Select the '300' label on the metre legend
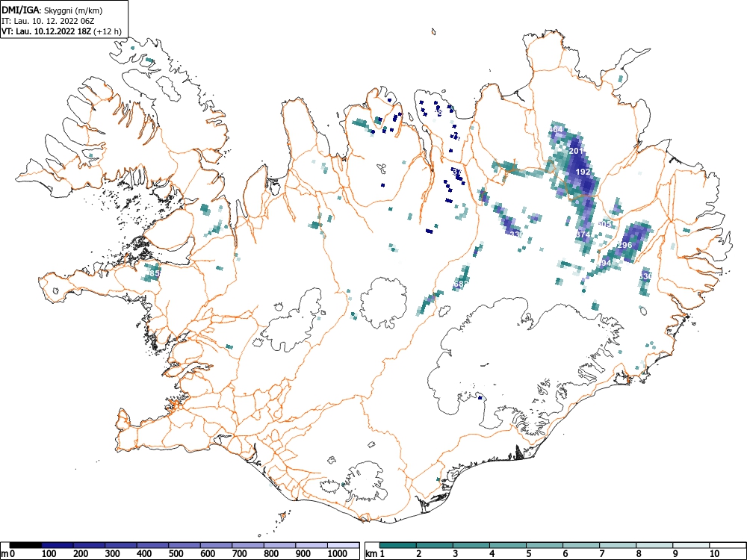This screenshot has width=747, height=560. [113, 554]
